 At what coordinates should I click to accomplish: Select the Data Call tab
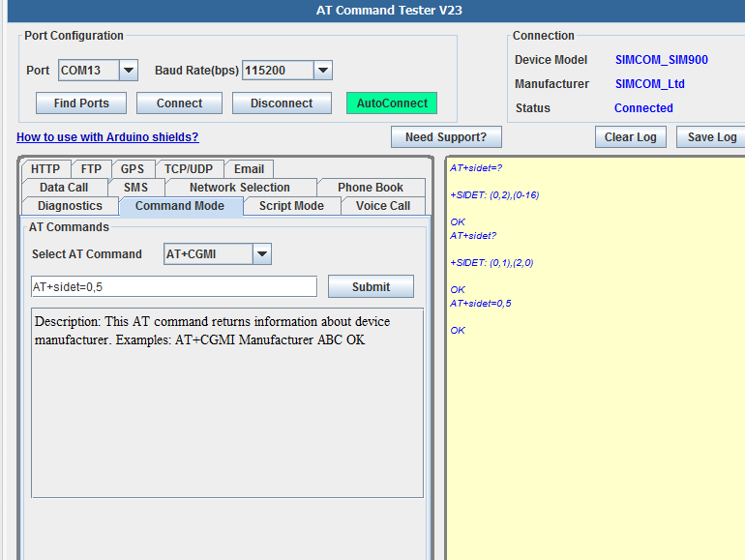click(64, 188)
